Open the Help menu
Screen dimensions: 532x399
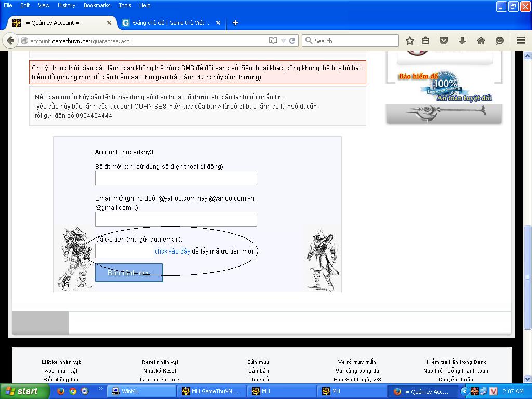point(144,5)
